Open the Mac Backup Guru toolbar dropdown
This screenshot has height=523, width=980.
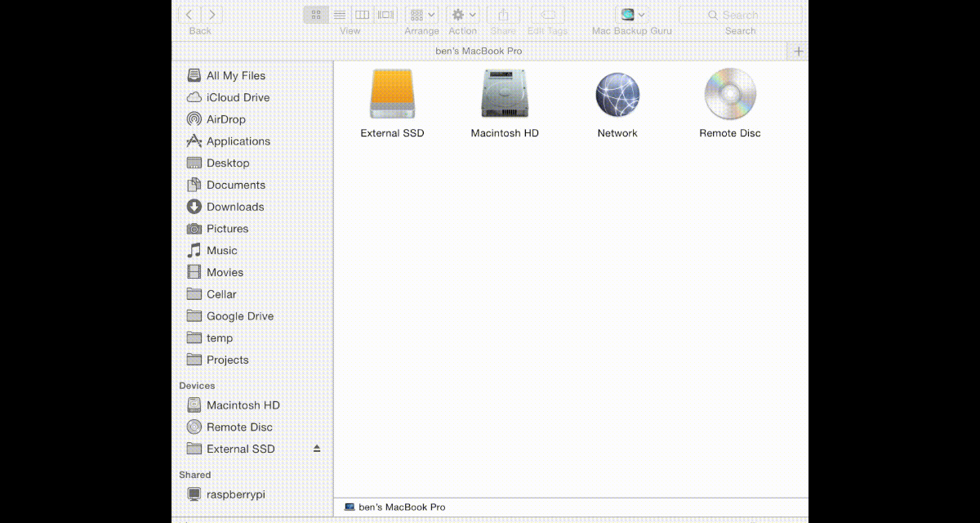tap(631, 15)
